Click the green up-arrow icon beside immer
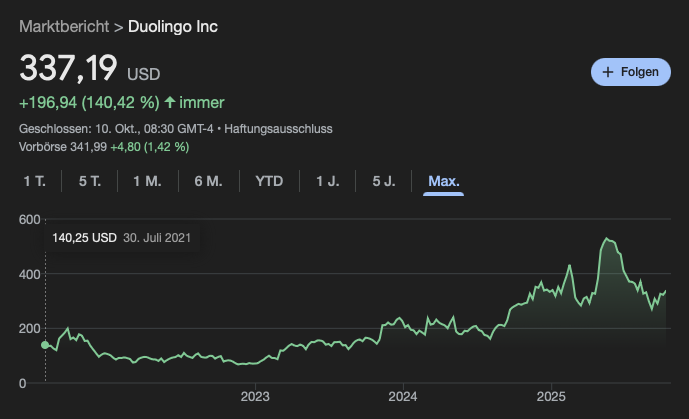Image resolution: width=689 pixels, height=419 pixels. coord(170,102)
